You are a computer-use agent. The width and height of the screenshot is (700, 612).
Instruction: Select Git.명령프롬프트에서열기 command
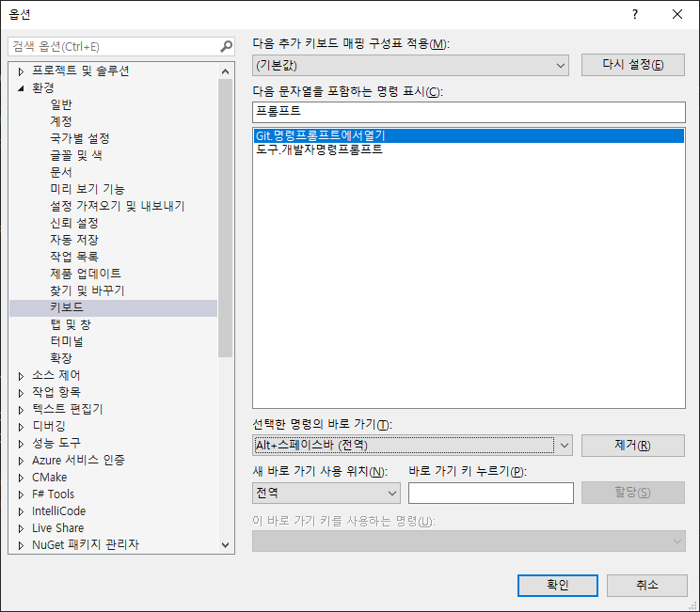pos(469,135)
